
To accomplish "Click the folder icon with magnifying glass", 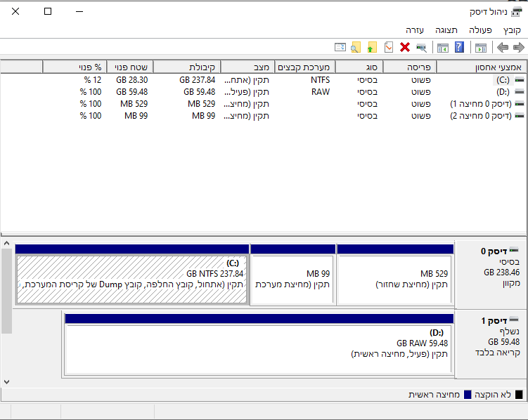I will 356,48.
